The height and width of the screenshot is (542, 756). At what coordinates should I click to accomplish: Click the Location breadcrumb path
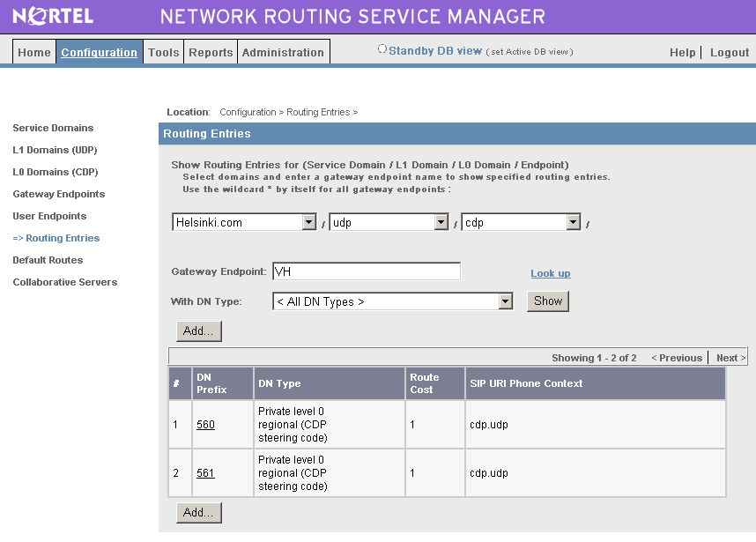288,112
